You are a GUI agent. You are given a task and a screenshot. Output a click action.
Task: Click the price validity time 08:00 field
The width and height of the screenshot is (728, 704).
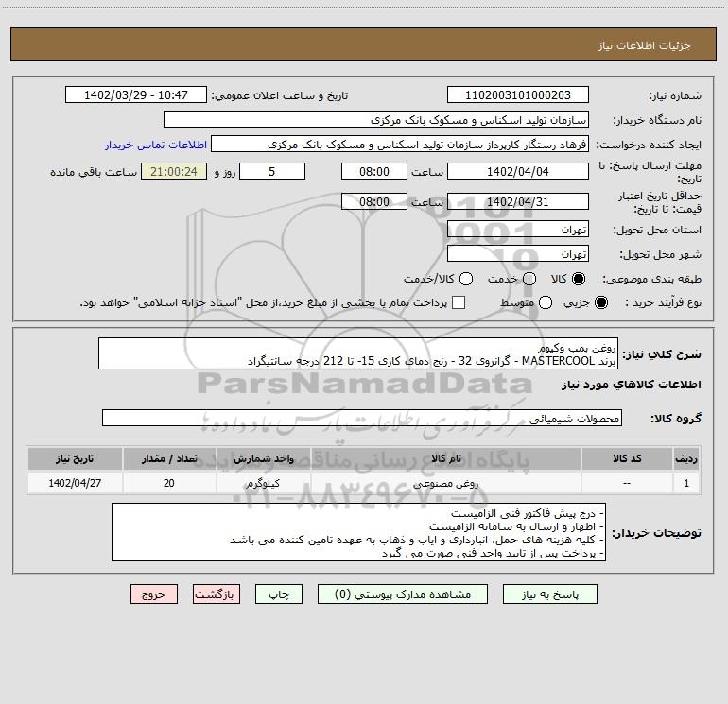click(x=374, y=201)
